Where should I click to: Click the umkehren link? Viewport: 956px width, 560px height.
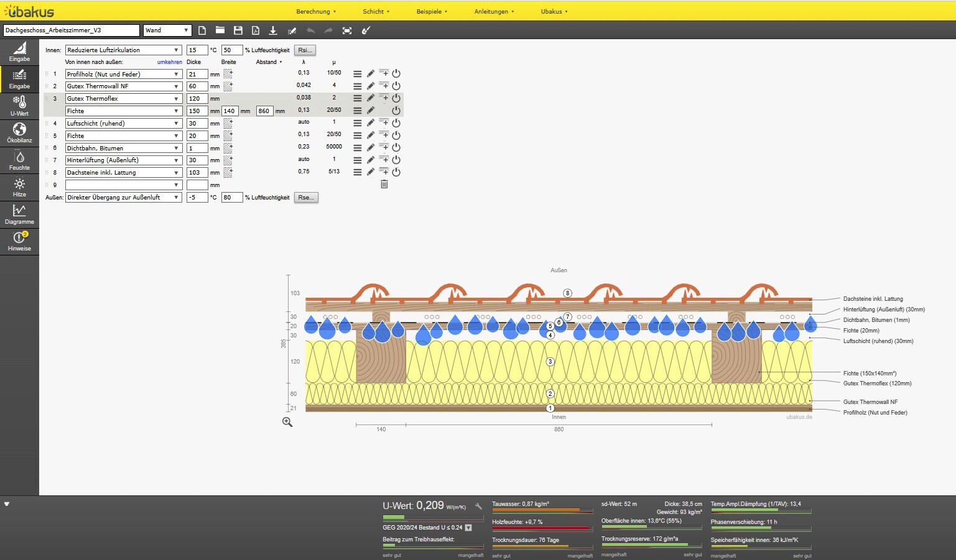point(169,62)
